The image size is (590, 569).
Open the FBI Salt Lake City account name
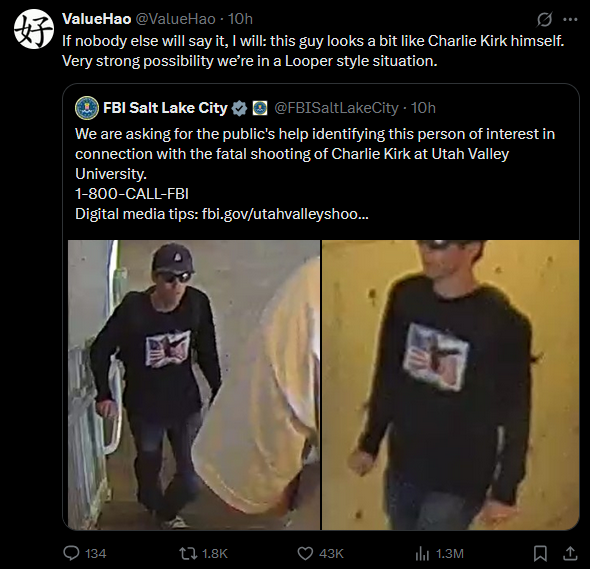[x=165, y=108]
